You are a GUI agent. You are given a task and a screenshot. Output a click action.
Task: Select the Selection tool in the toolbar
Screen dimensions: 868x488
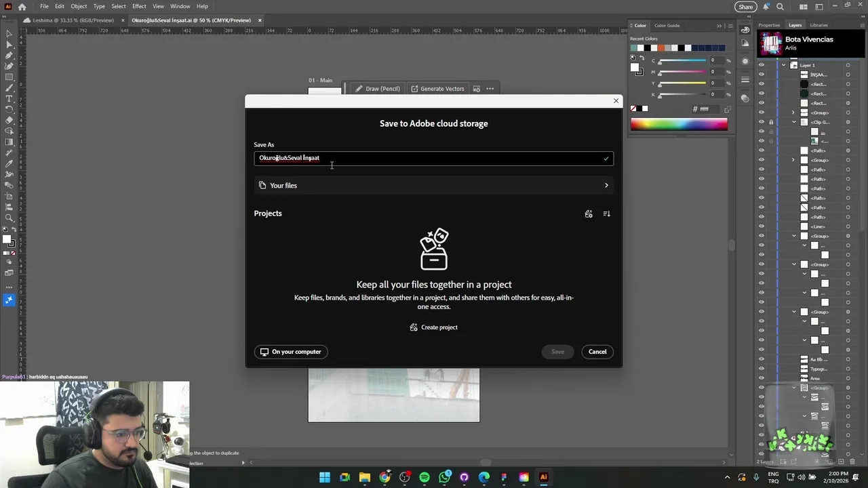tap(9, 33)
